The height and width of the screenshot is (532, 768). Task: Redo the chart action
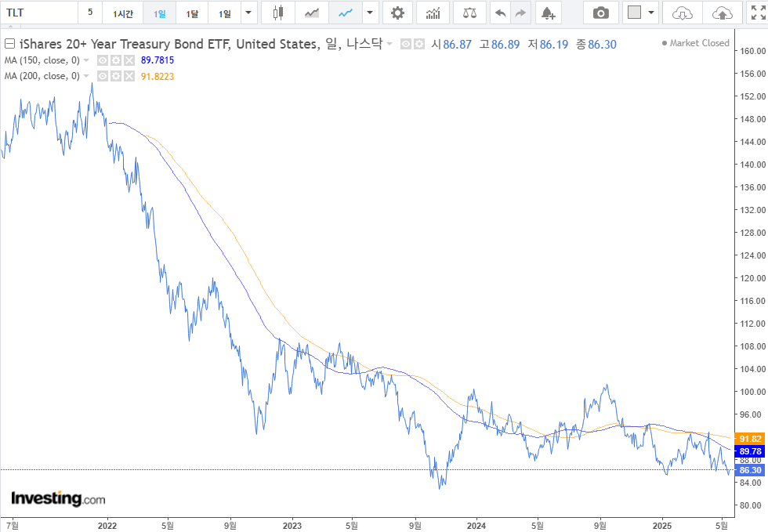click(520, 13)
